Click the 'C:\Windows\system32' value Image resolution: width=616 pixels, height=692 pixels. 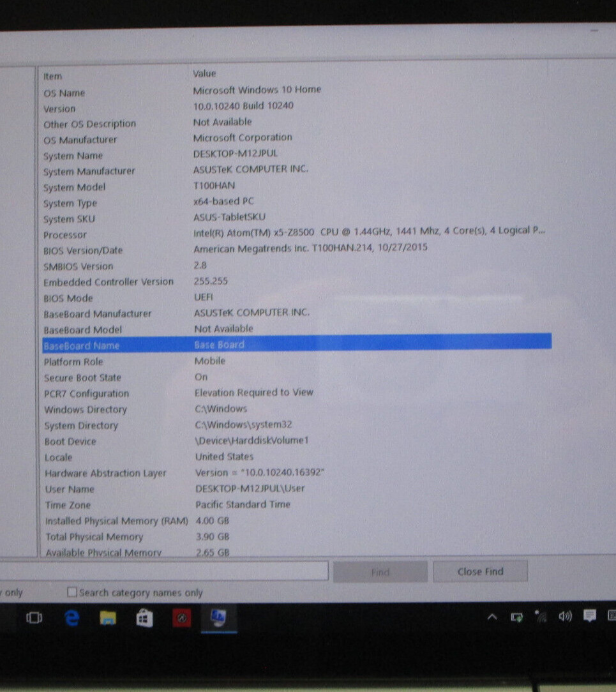[244, 425]
